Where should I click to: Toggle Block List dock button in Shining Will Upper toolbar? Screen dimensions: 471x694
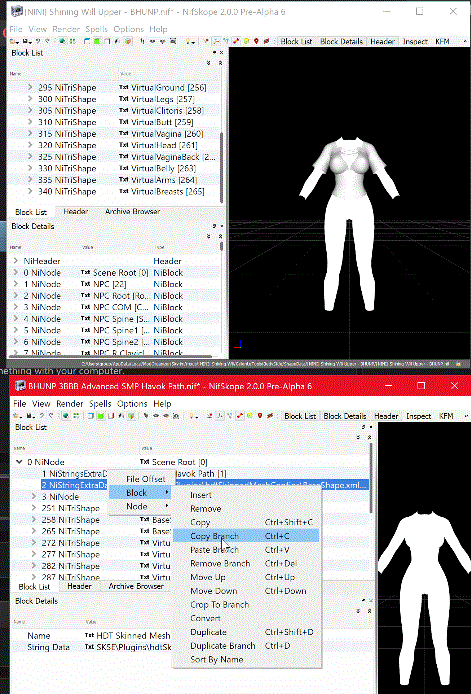(296, 41)
